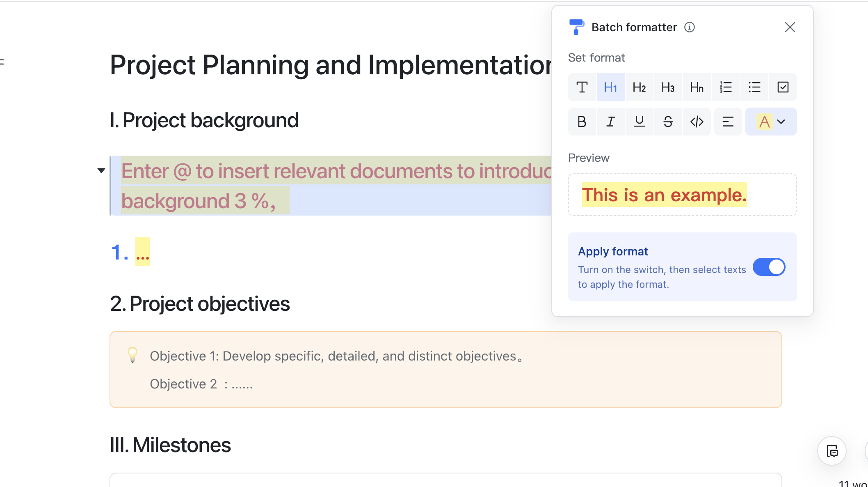The height and width of the screenshot is (487, 868).
Task: Open the text alignment option
Action: click(728, 122)
